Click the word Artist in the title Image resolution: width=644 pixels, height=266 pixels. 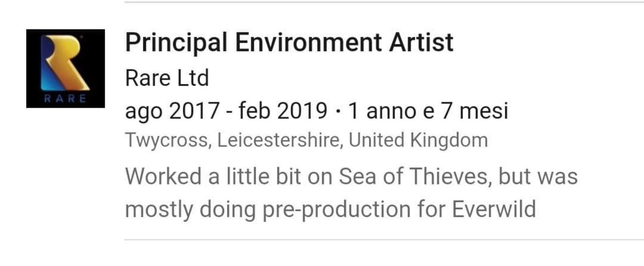click(x=421, y=43)
